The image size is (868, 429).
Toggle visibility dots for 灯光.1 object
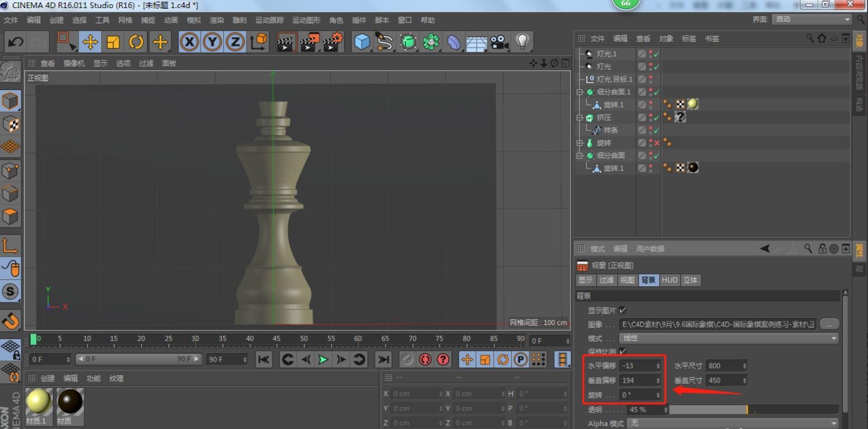pos(650,53)
